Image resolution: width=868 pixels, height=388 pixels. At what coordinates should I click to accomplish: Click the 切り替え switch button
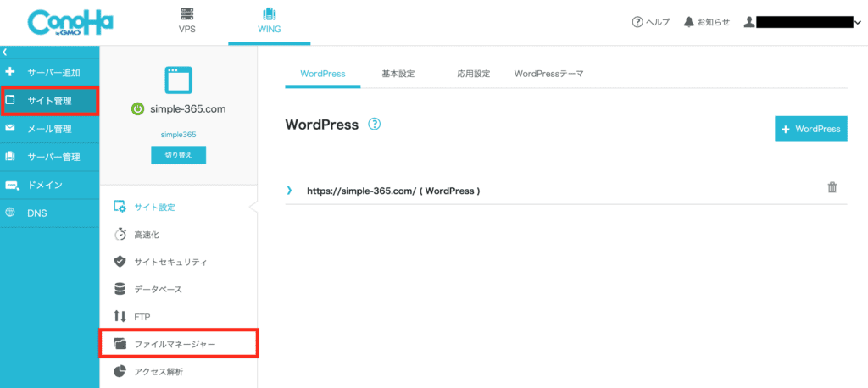tap(178, 155)
